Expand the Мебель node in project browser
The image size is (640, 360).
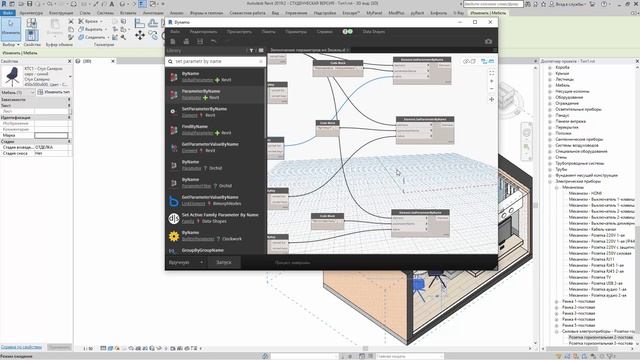point(550,85)
